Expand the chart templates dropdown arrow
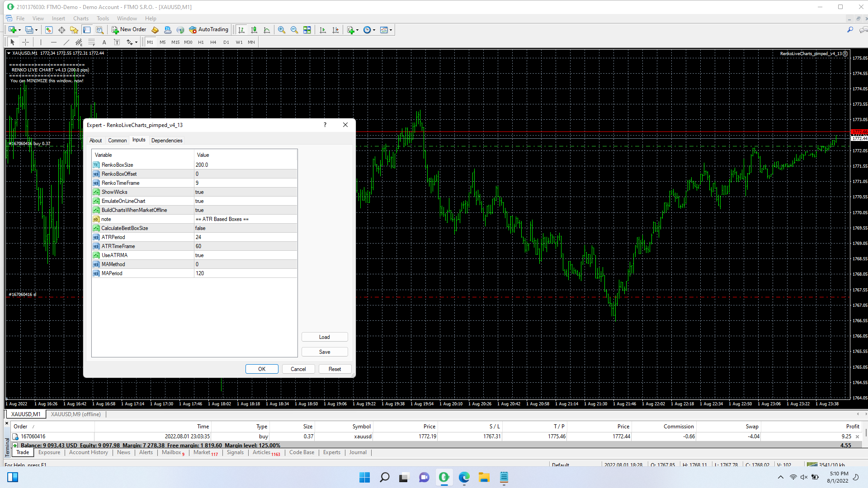 tap(391, 30)
